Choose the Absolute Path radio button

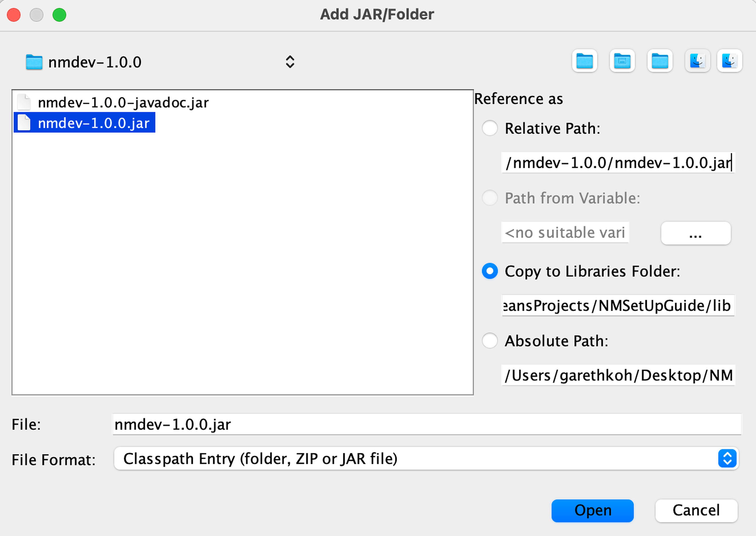(x=490, y=341)
